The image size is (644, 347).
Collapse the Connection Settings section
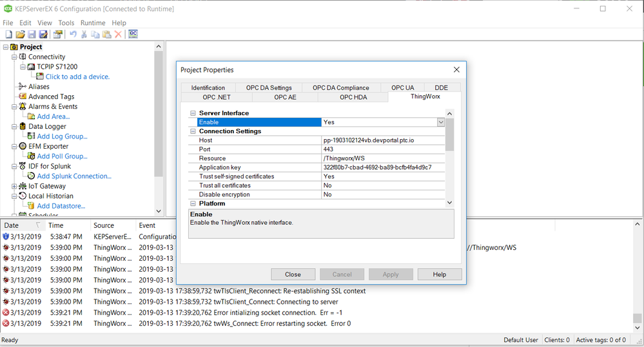click(x=193, y=131)
